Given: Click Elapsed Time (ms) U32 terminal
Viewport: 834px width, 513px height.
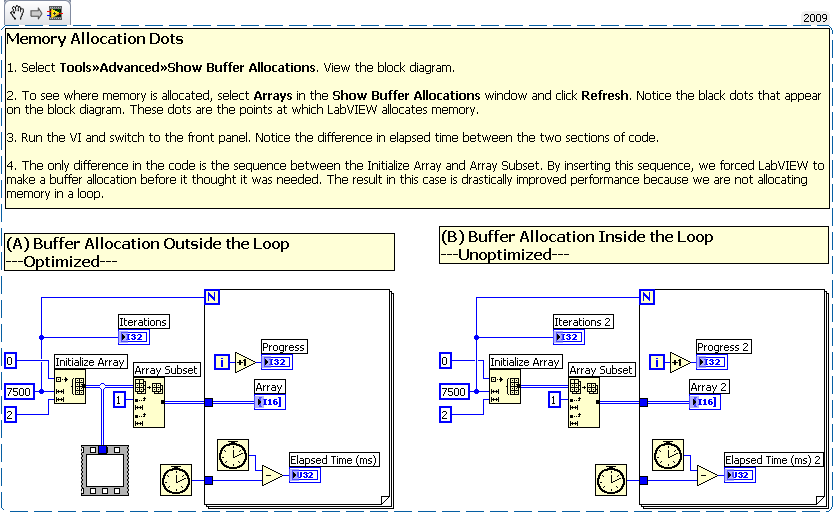Looking at the screenshot, I should coord(305,475).
